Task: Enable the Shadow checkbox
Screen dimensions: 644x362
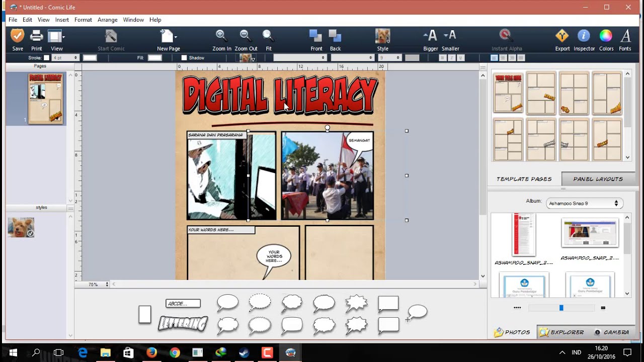Action: 184,58
